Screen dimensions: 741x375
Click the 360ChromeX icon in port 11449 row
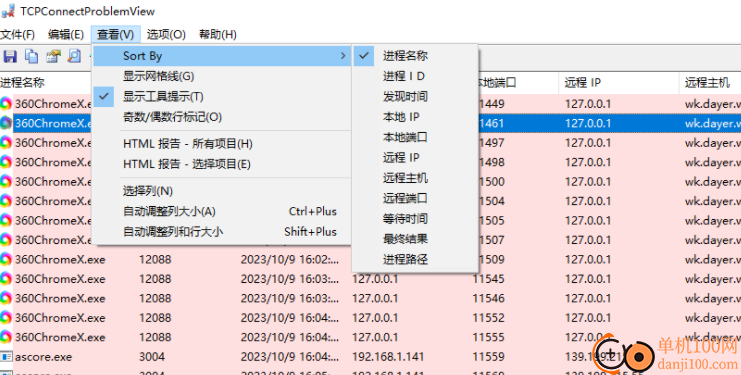coord(6,104)
